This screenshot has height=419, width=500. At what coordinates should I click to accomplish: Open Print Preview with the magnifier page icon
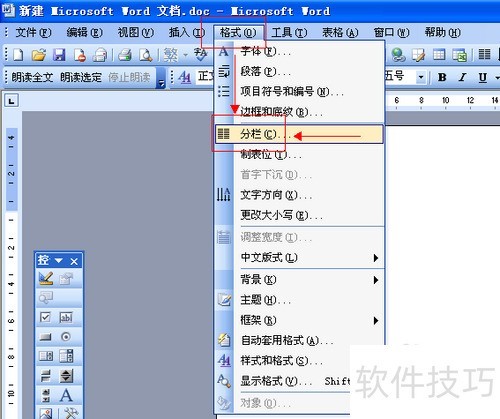[x=146, y=55]
